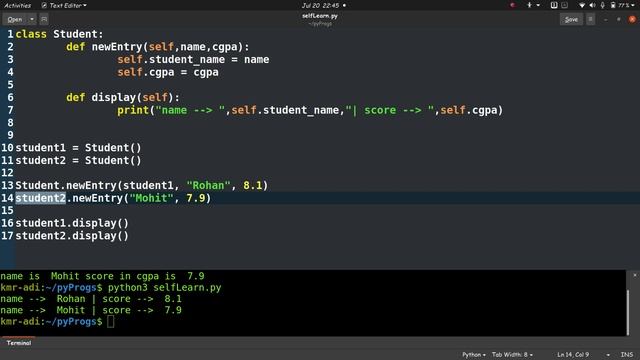Screen dimensions: 640x360
Task: Close the Text Editor window
Action: (x=632, y=19)
